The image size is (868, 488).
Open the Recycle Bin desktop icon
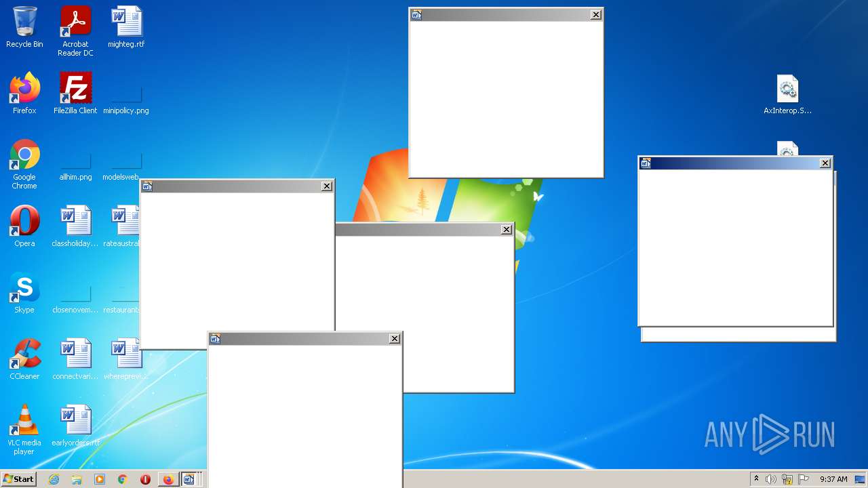[24, 27]
